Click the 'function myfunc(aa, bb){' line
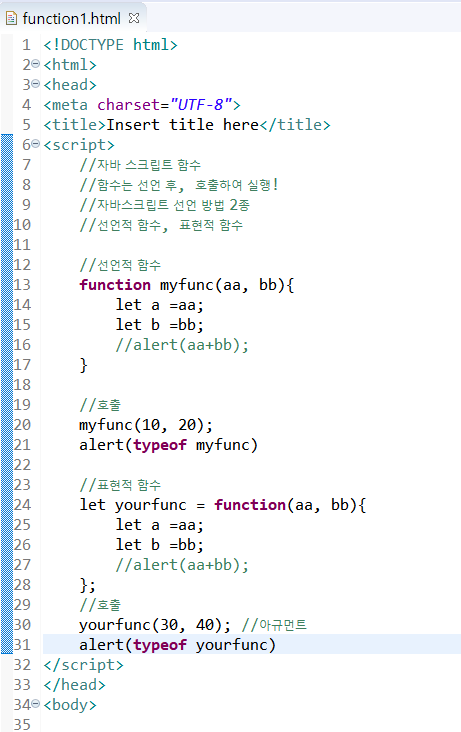 click(186, 285)
